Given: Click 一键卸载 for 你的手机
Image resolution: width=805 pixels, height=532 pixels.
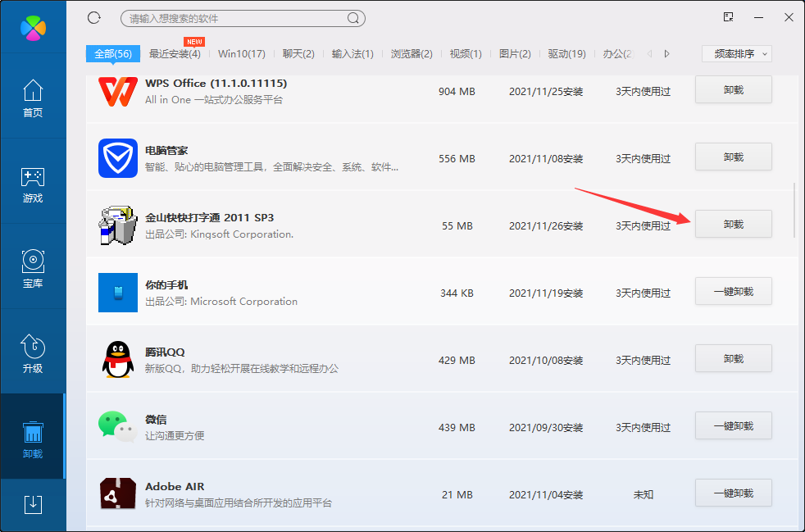Looking at the screenshot, I should (734, 292).
